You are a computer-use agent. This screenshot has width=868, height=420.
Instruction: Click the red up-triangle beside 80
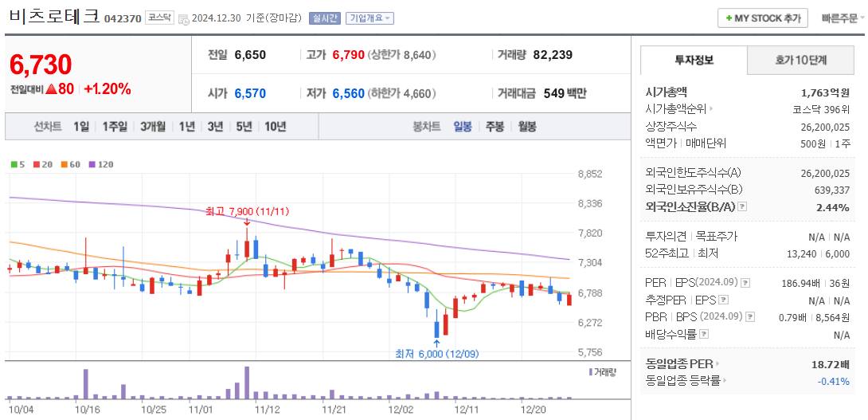pos(52,88)
